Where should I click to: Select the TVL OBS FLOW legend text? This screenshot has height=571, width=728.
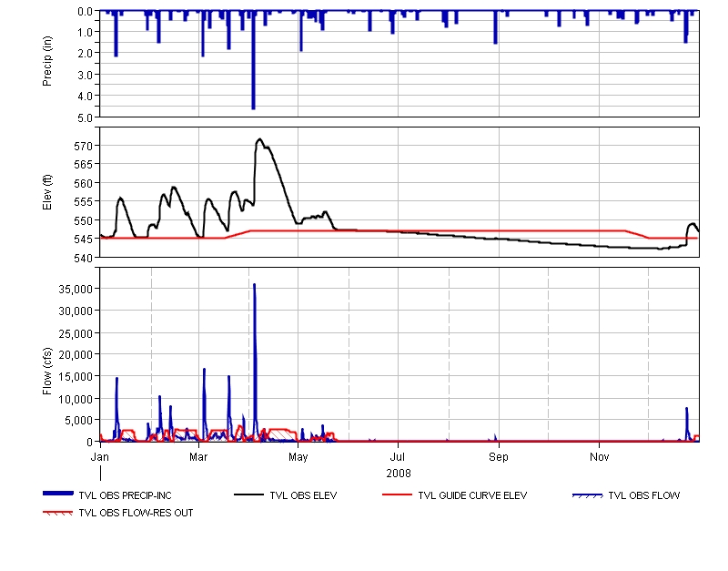pos(643,496)
